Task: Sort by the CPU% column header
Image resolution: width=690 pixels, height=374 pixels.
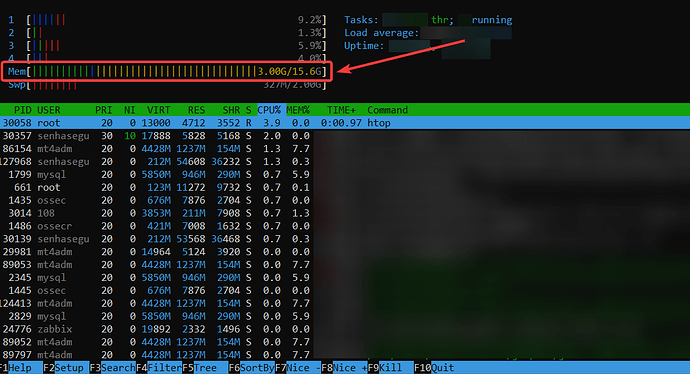Action: (x=269, y=110)
